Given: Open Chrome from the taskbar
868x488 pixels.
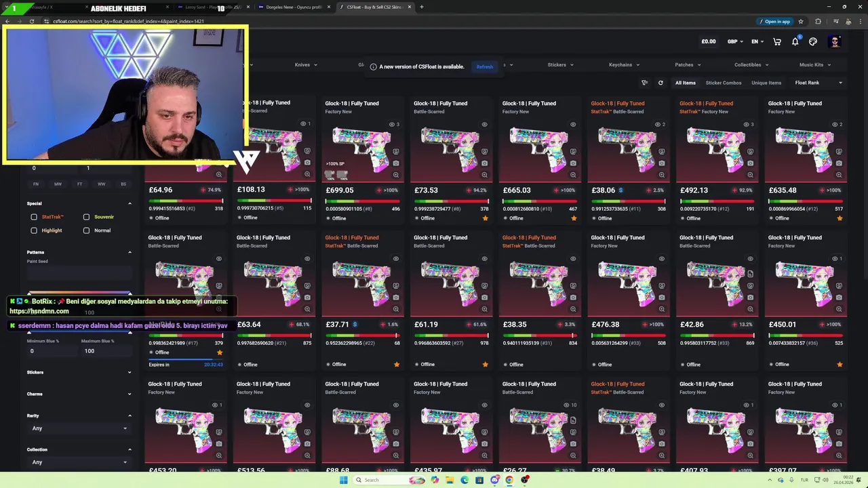Looking at the screenshot, I should (509, 480).
